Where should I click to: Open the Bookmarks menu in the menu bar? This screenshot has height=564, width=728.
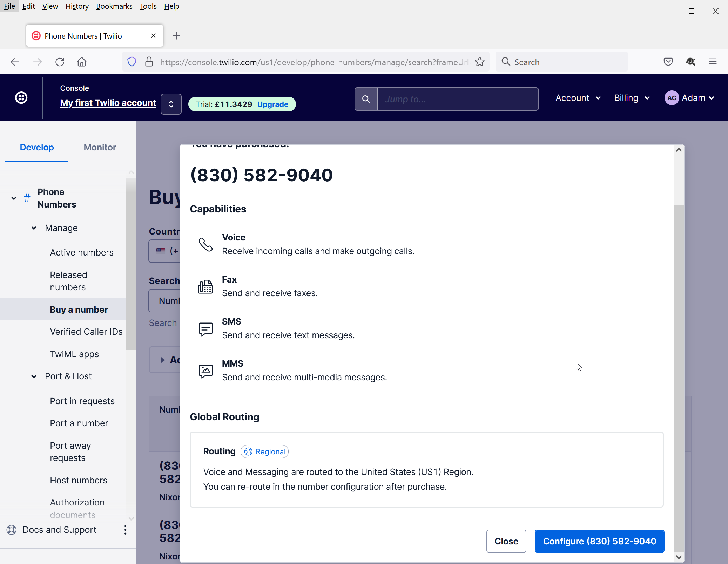[114, 6]
